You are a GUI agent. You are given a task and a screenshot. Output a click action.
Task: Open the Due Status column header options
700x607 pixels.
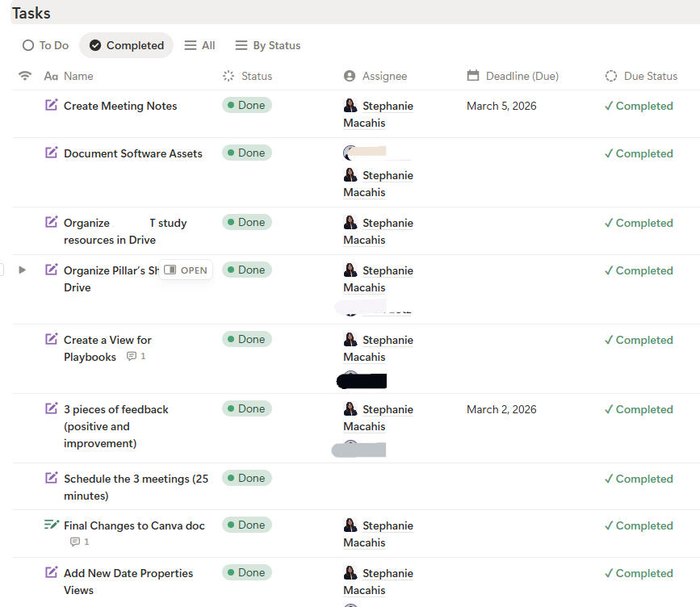click(650, 76)
